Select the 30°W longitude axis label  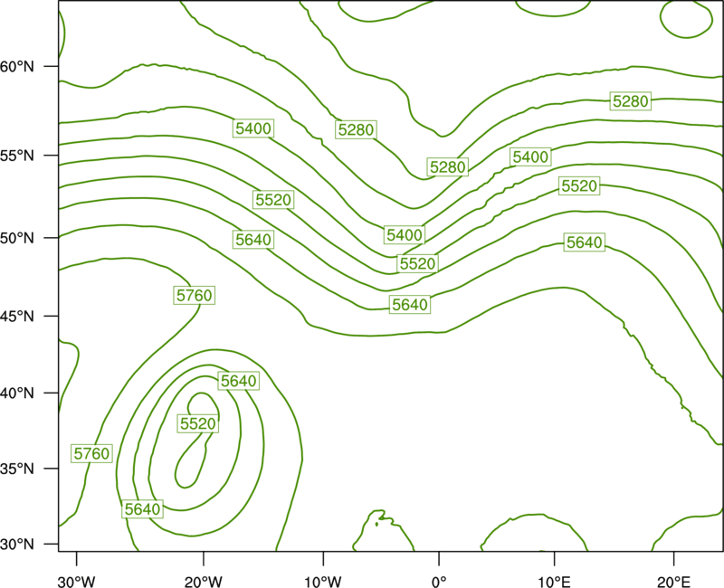[77, 582]
